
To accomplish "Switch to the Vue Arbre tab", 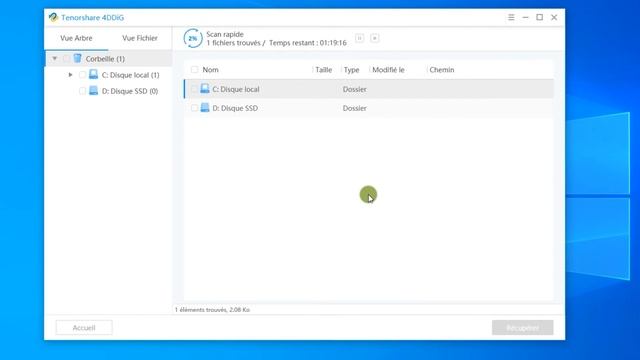I will (x=76, y=38).
